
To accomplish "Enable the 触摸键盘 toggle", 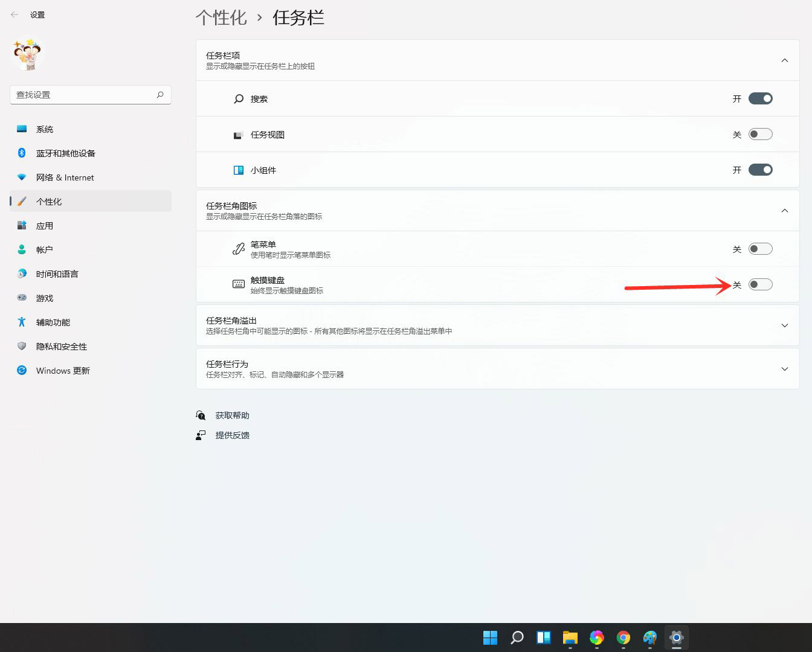I will tap(760, 284).
